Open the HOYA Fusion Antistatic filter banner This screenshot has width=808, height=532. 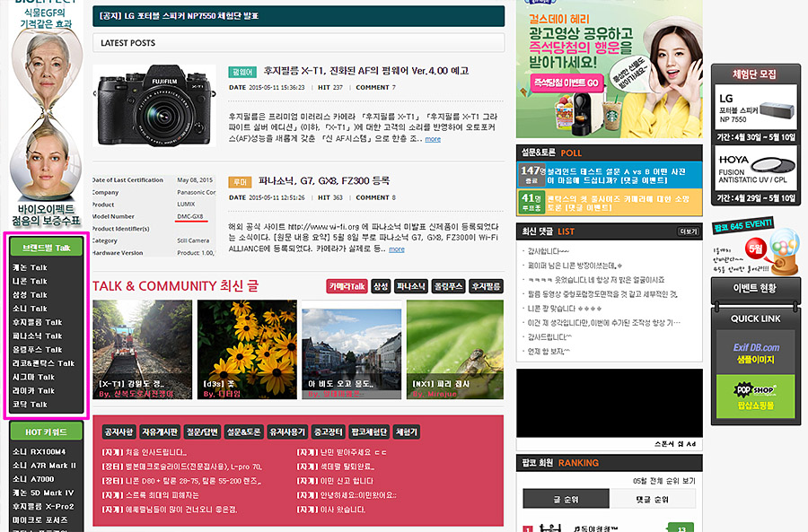[756, 168]
